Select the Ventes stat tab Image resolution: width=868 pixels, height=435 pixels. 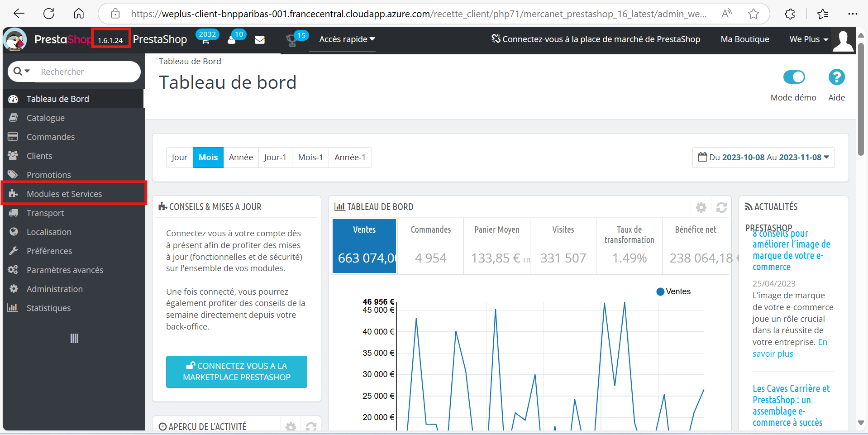click(x=364, y=246)
